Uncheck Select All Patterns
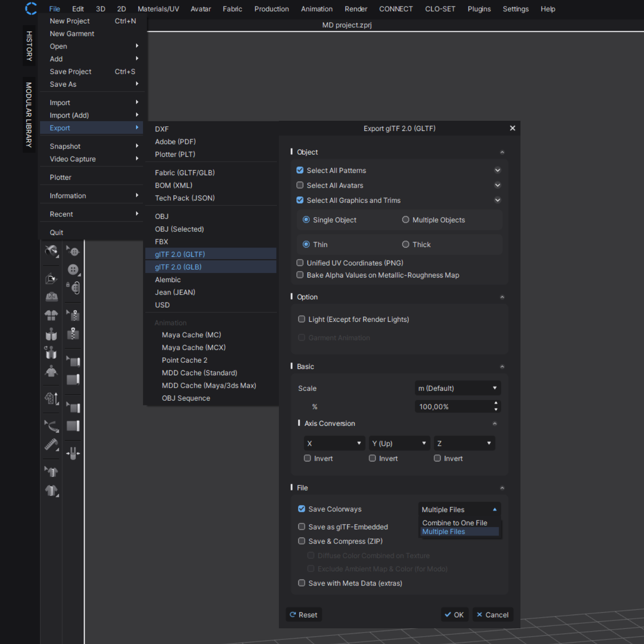Screen dimensions: 644x644 300,171
